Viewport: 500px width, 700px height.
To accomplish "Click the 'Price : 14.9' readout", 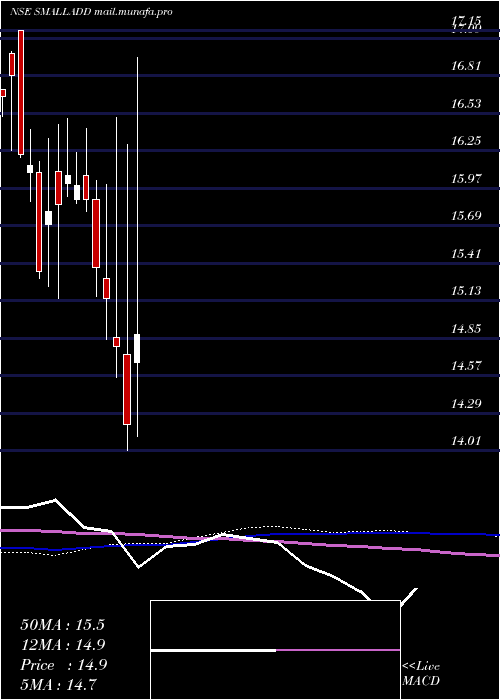I will tap(63, 665).
